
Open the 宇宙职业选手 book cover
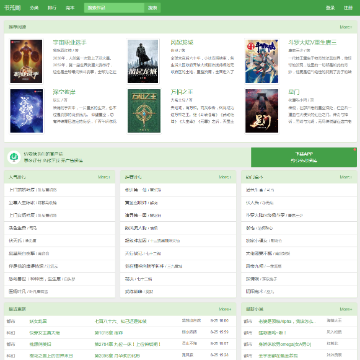[x=26, y=61]
